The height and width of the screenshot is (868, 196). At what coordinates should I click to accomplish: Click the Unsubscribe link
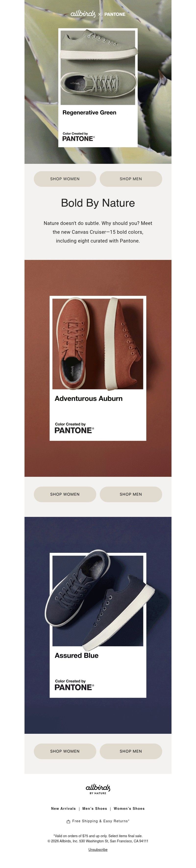click(x=98, y=849)
